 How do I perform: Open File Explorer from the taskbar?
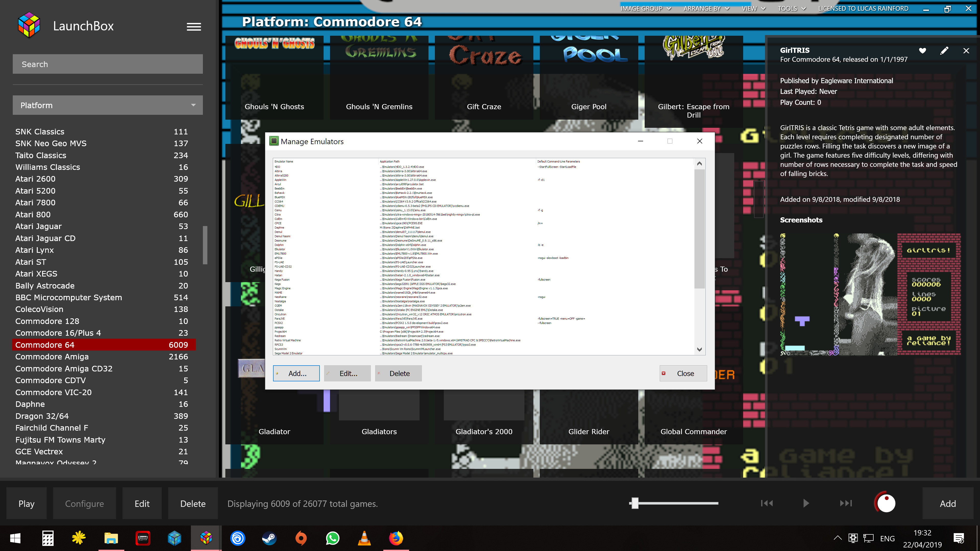[x=111, y=539]
